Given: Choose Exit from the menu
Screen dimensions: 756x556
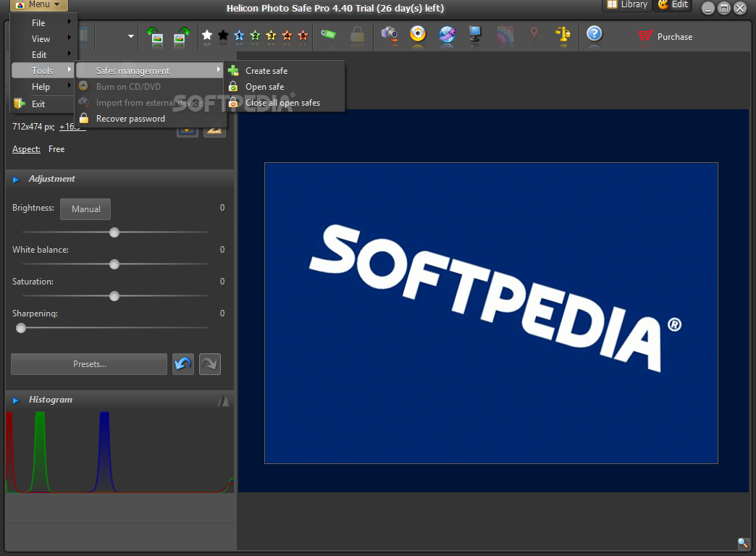Looking at the screenshot, I should [x=43, y=104].
